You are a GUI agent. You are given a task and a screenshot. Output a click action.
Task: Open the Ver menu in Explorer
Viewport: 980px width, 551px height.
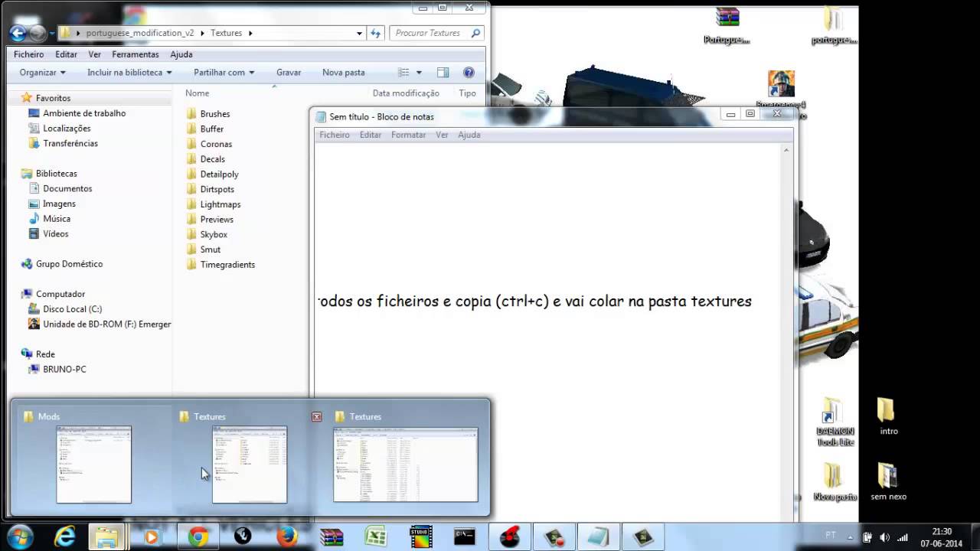pos(95,54)
